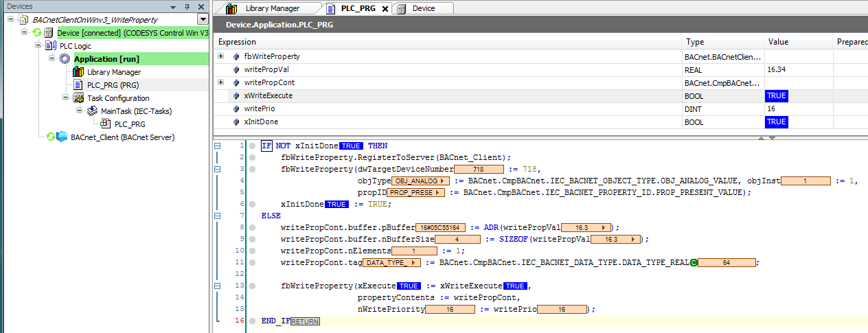Expand the writePropCont variable row

tap(220, 82)
